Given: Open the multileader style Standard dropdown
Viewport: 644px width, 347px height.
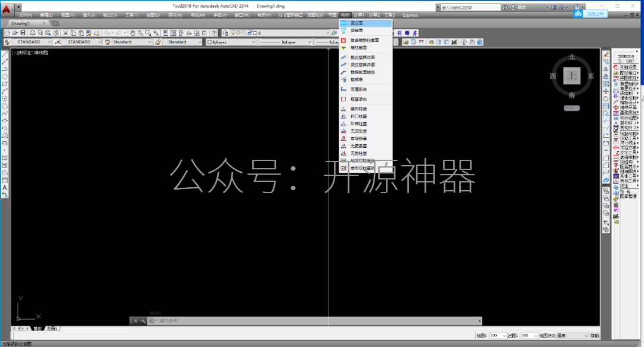Looking at the screenshot, I should (x=182, y=42).
